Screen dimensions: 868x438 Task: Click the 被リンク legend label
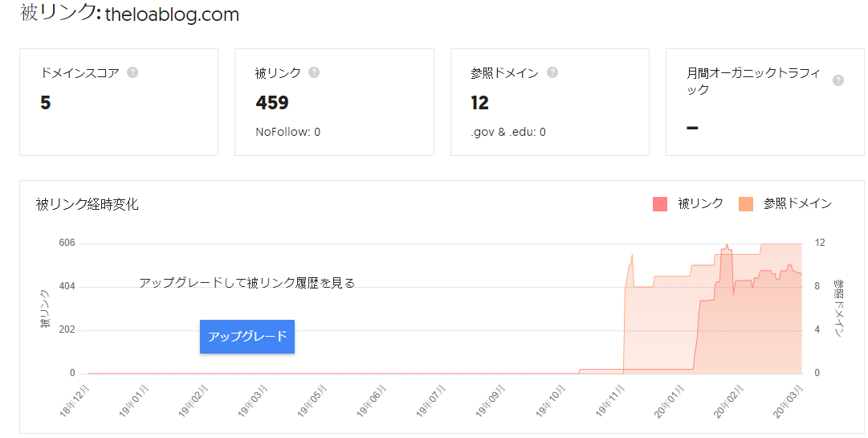[700, 204]
